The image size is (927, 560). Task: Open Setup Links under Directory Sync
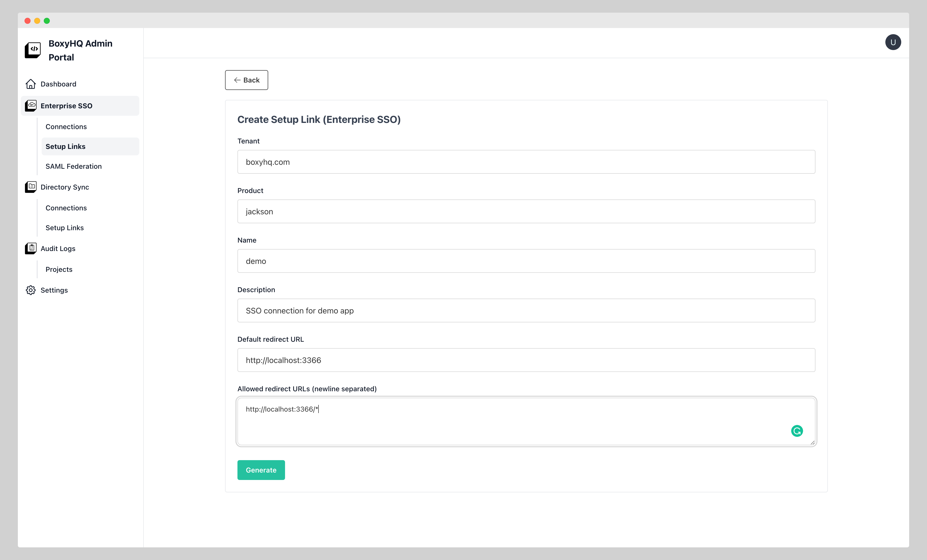(64, 227)
